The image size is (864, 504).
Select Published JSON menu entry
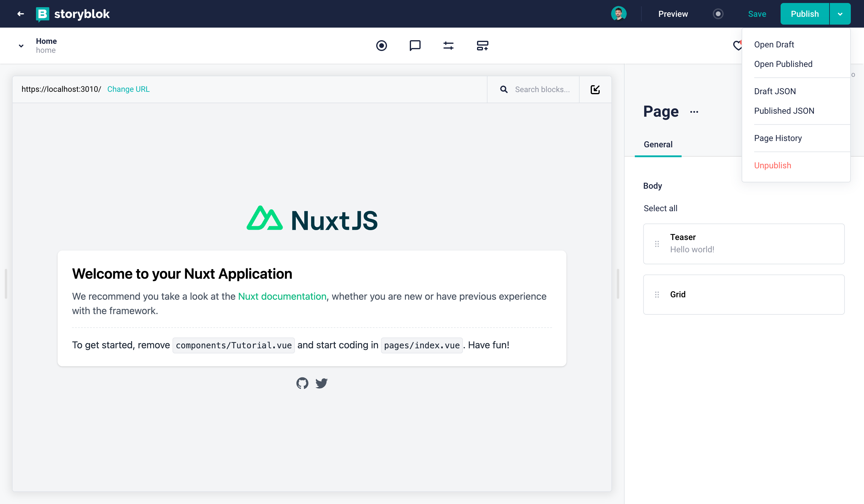click(784, 111)
